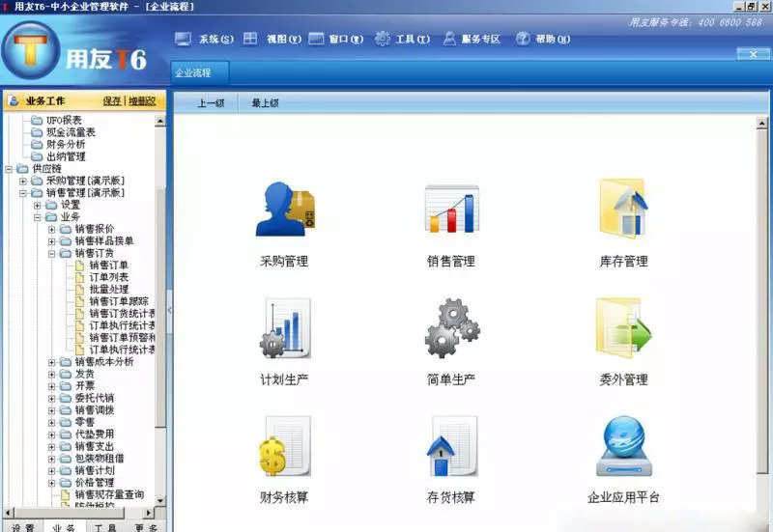This screenshot has height=532, width=773.
Task: Switch to the 业务 bottom tab
Action: click(63, 527)
